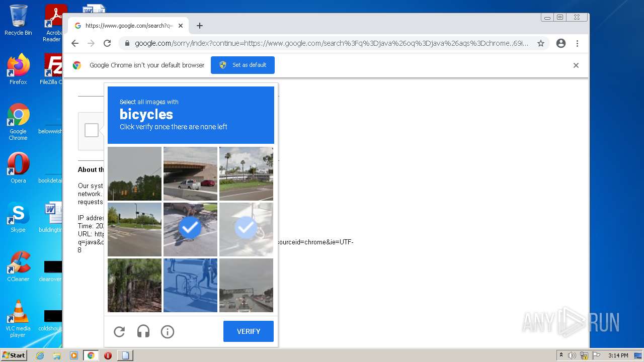Viewport: 644px width, 362px height.
Task: Select the bike rack pedestrian image tile
Action: [190, 285]
